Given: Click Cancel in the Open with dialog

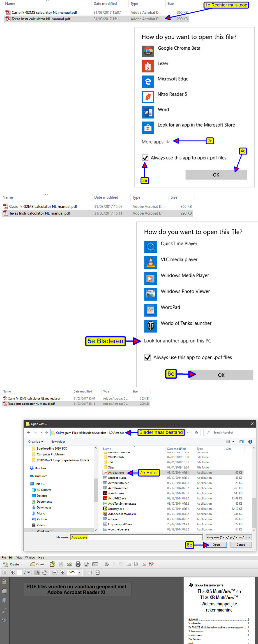Looking at the screenshot, I should pos(241,545).
